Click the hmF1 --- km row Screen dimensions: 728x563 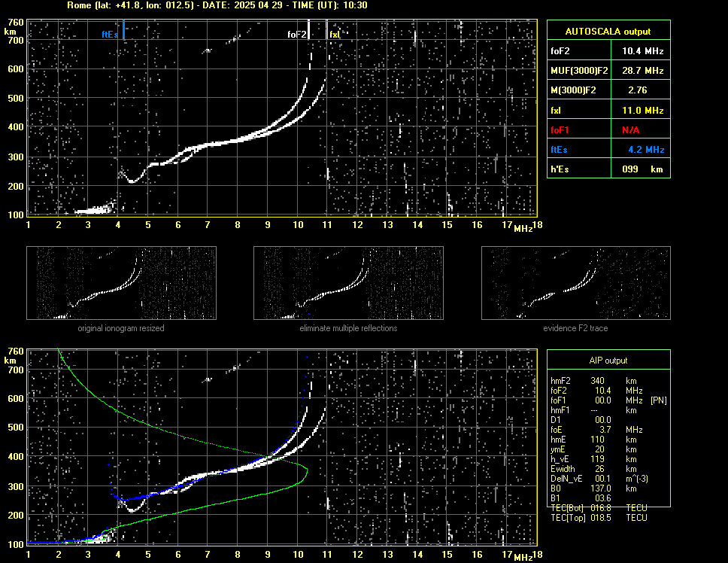point(593,410)
